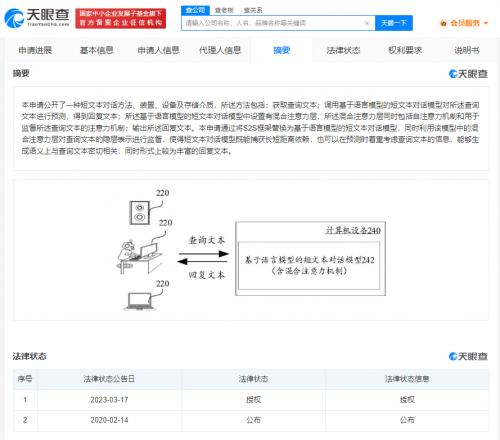Open the 代理人信息 tab
500x440 pixels.
(220, 50)
